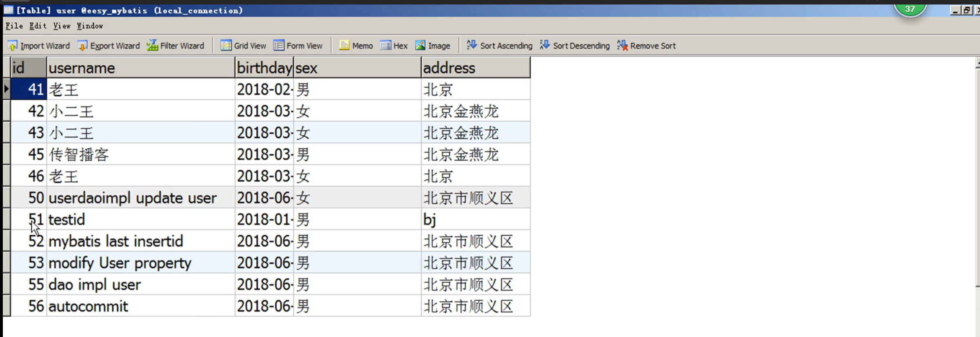The width and height of the screenshot is (980, 337).
Task: Select birthday cell in row 55
Action: [x=264, y=284]
